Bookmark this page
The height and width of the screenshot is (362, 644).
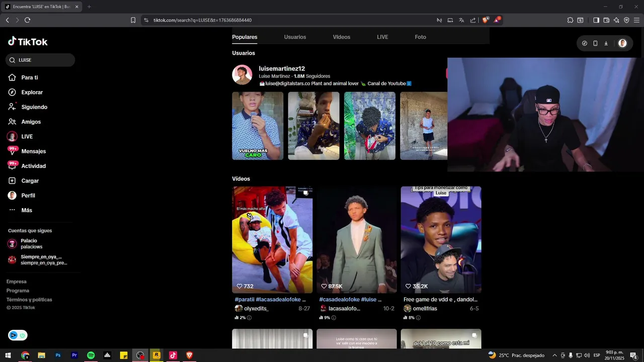133,20
